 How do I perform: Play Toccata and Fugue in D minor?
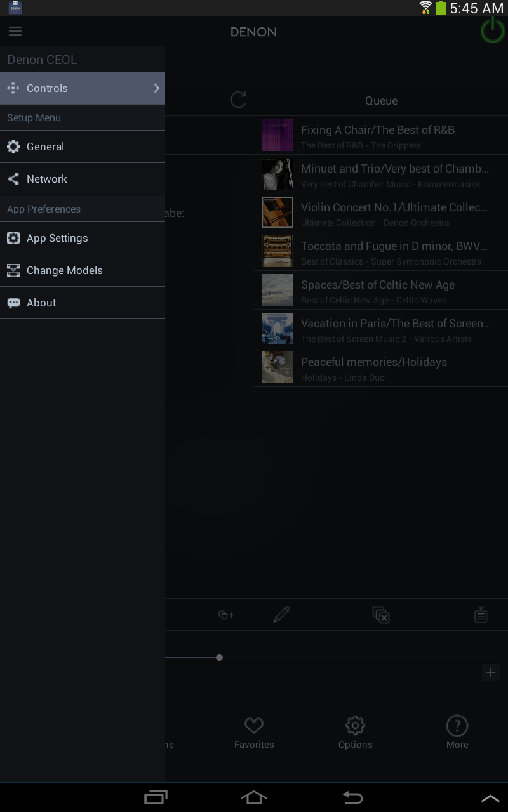pyautogui.click(x=381, y=251)
